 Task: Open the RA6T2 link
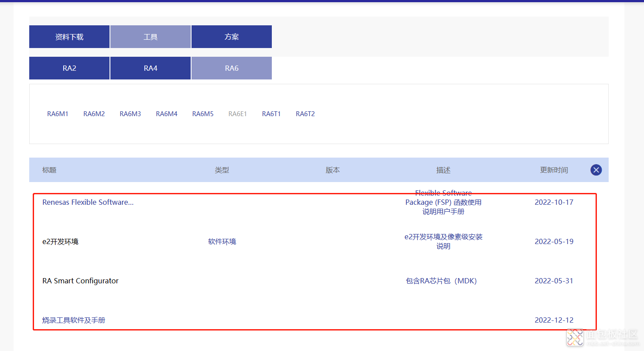(305, 114)
